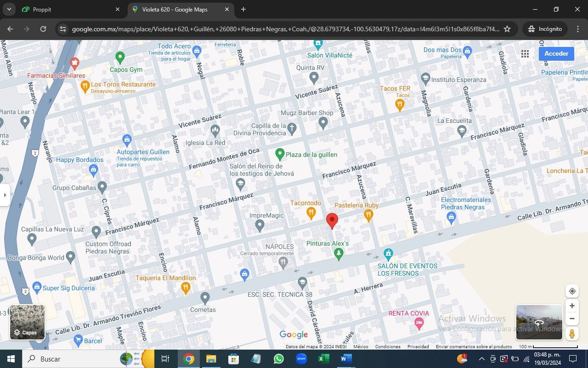The width and height of the screenshot is (588, 368).
Task: Open Excel from the Windows taskbar
Action: (x=324, y=359)
